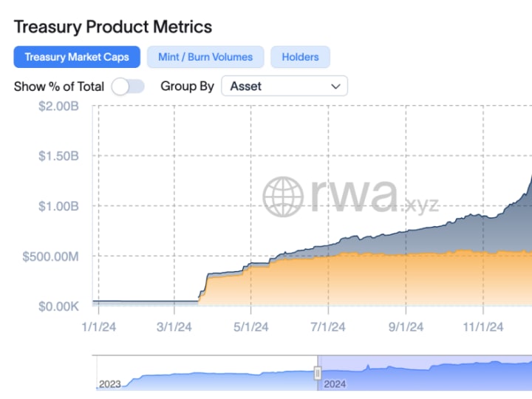Image resolution: width=532 pixels, height=399 pixels.
Task: Click the Treasury Product Metrics heading
Action: pos(113,27)
